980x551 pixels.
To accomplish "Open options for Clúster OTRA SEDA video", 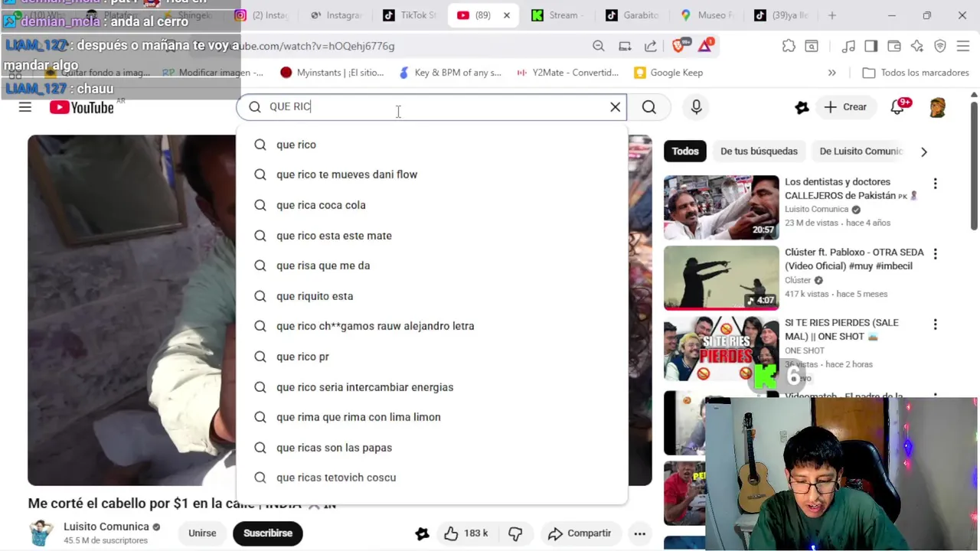I will pyautogui.click(x=935, y=254).
